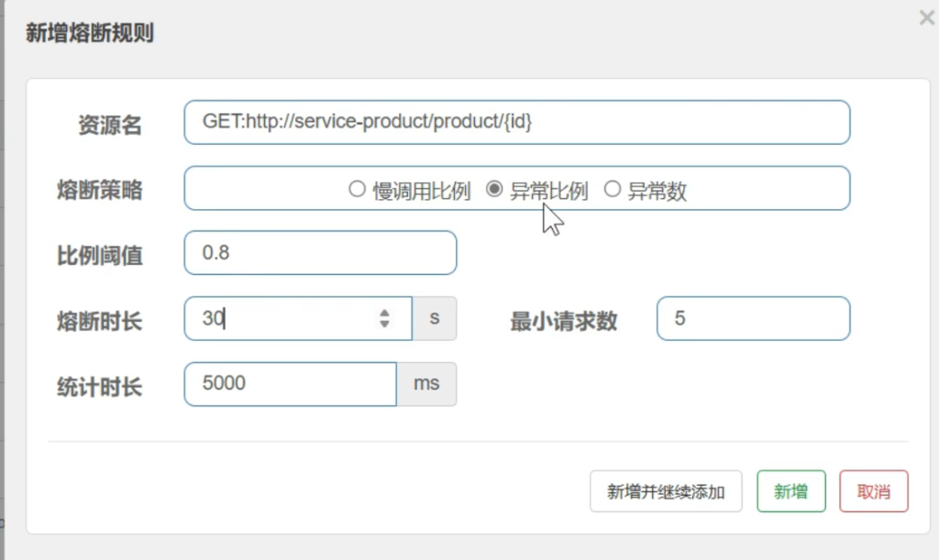
Task: Click the 熔断时长 number input
Action: coord(284,319)
